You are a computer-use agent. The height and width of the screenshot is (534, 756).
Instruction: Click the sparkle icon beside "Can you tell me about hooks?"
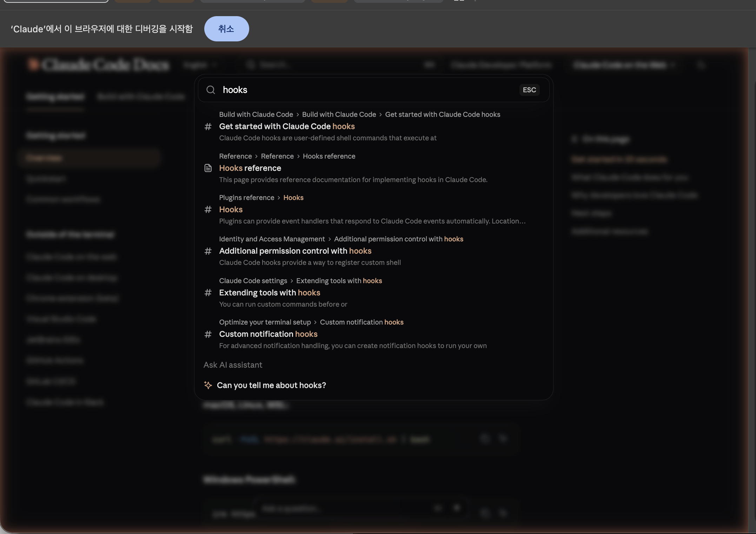coord(208,385)
